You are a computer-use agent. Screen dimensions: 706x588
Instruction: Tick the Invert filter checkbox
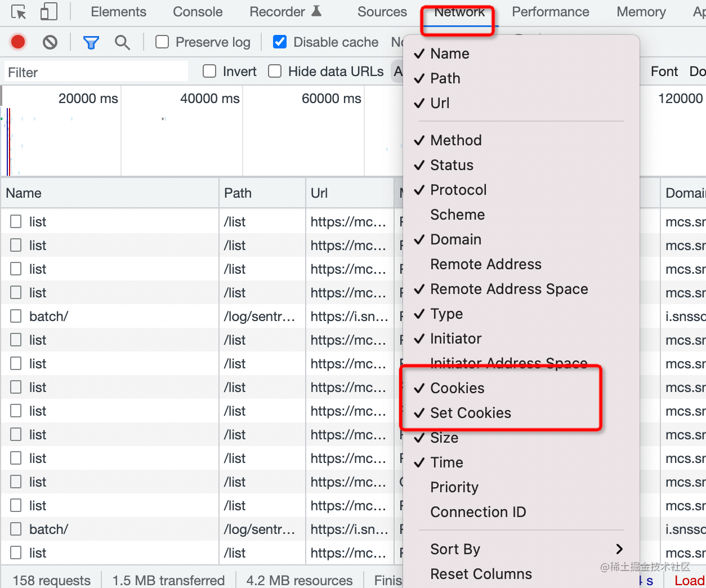tap(209, 71)
